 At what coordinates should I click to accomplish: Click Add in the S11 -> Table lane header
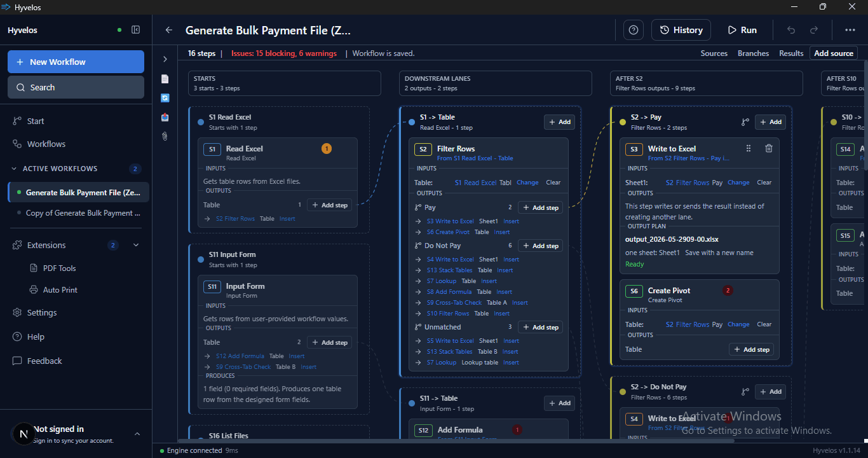(x=559, y=403)
